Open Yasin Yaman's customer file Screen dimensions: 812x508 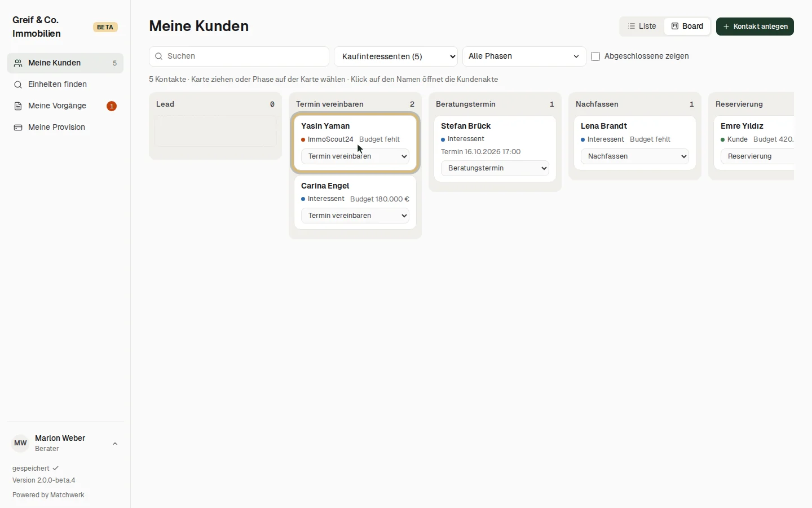coord(325,126)
